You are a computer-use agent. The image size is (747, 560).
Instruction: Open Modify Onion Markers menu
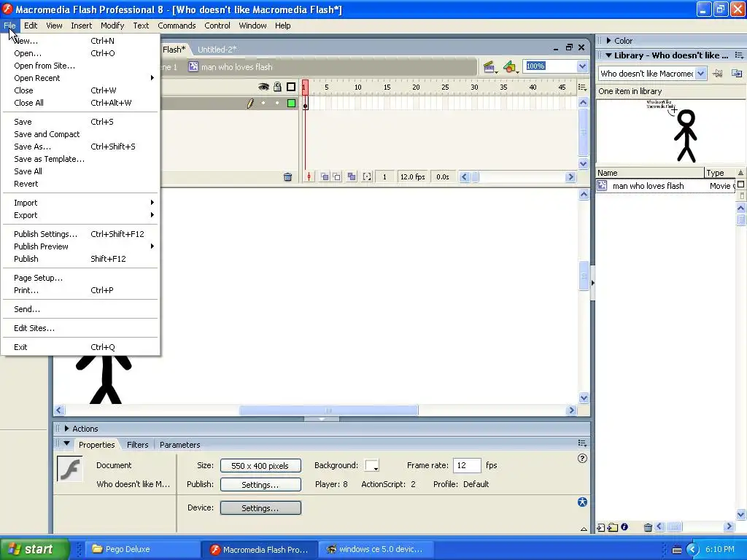pyautogui.click(x=367, y=176)
